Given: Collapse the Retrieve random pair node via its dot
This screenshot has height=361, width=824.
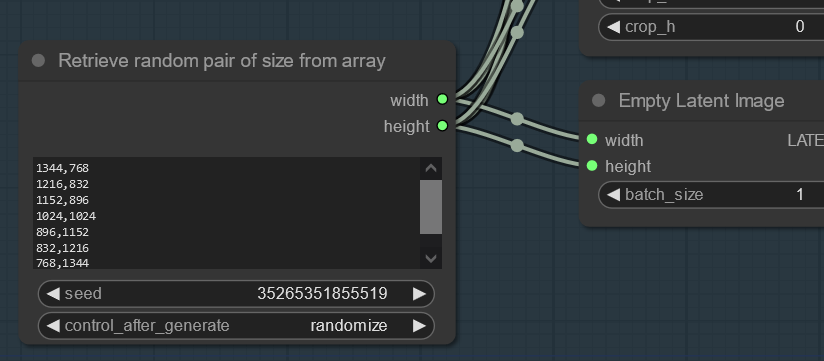Looking at the screenshot, I should point(38,60).
